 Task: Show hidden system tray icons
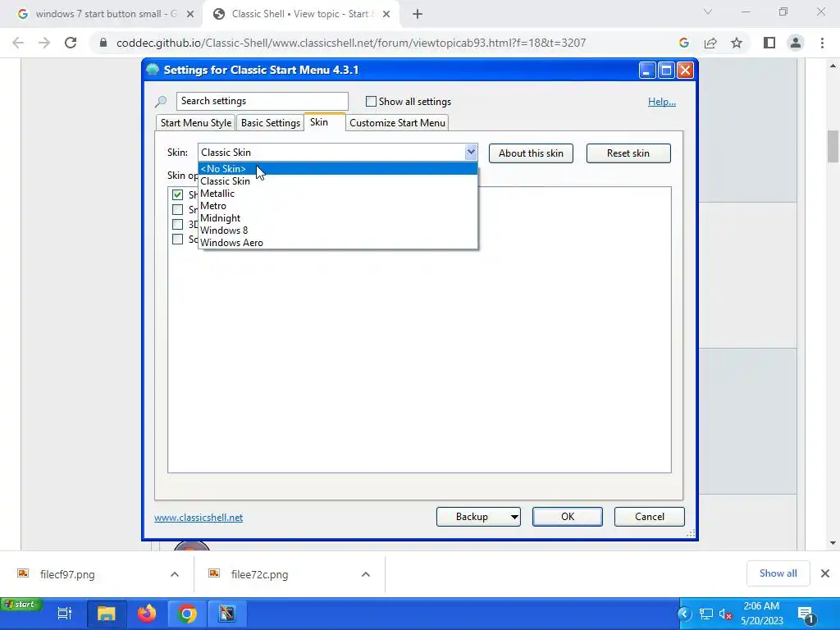[684, 614]
